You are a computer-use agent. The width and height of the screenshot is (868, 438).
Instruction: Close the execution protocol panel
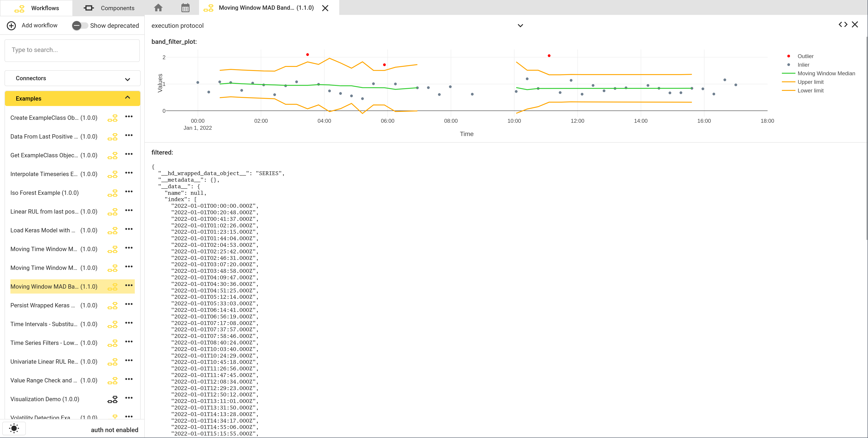pos(855,24)
